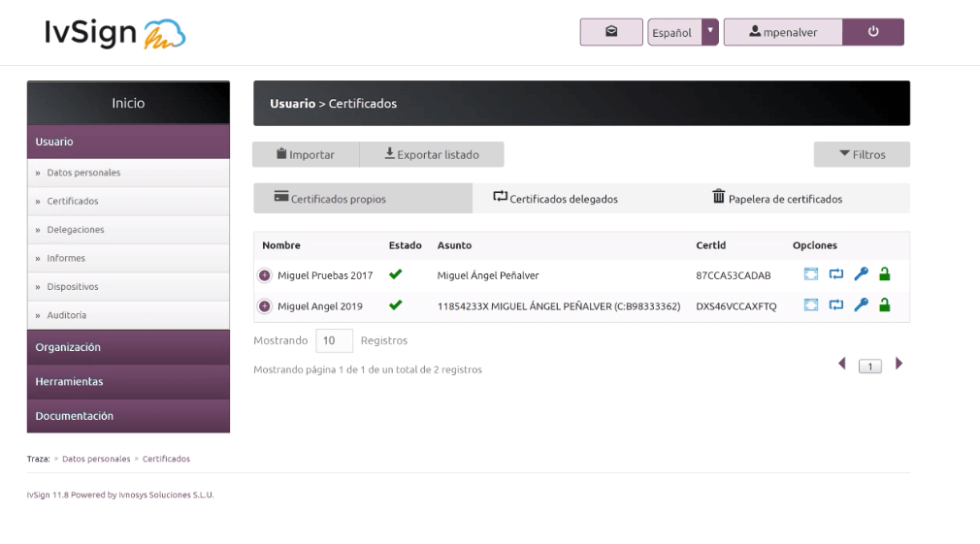Open the messages envelope button
The width and height of the screenshot is (980, 544).
(610, 32)
